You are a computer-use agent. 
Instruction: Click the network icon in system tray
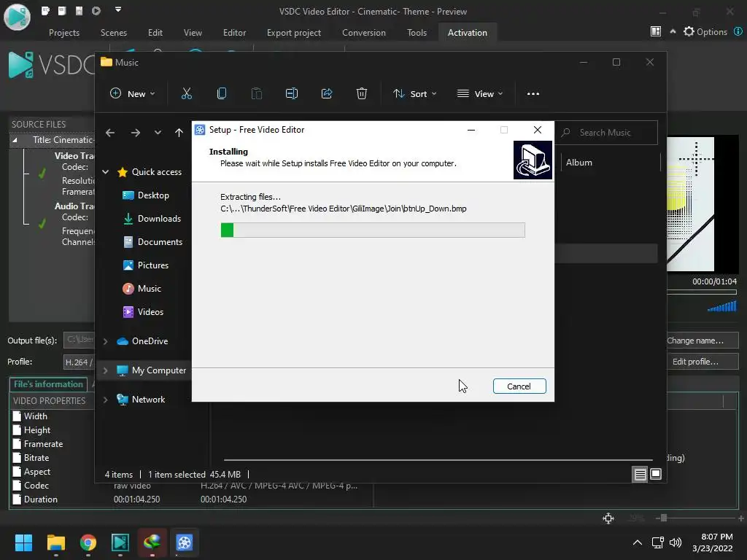[658, 542]
